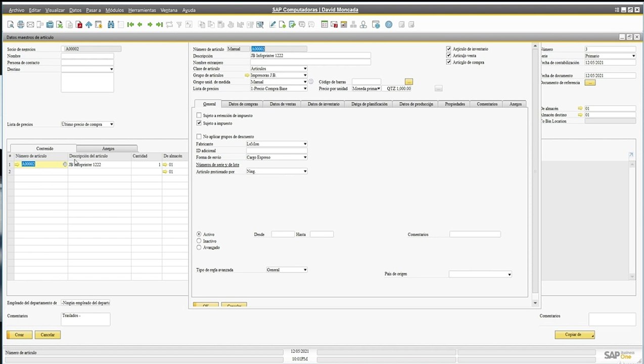The height and width of the screenshot is (364, 644).
Task: Click the Cancelar button at bottom left
Action: pyautogui.click(x=48, y=335)
